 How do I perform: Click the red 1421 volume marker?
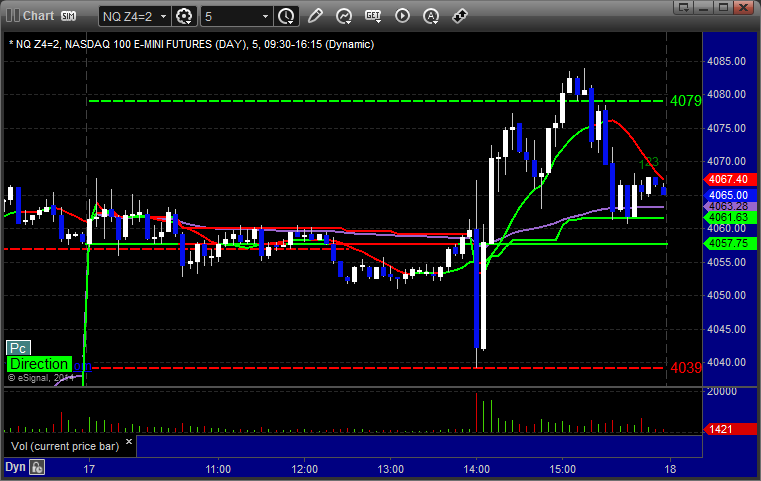pyautogui.click(x=729, y=429)
